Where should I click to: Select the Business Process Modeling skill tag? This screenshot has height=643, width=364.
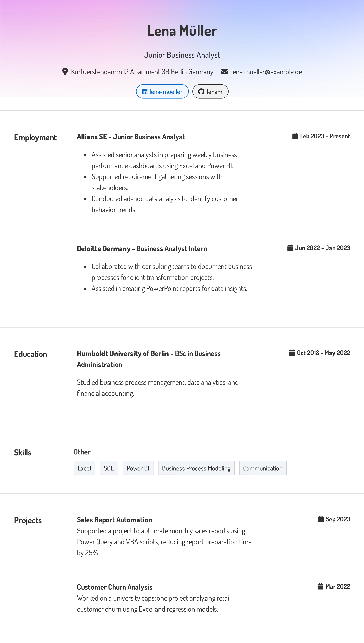pos(196,468)
